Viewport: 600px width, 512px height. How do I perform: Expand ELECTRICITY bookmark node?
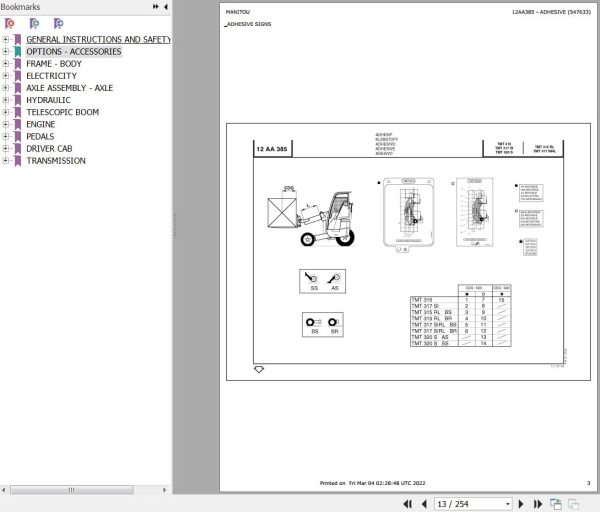click(5, 75)
